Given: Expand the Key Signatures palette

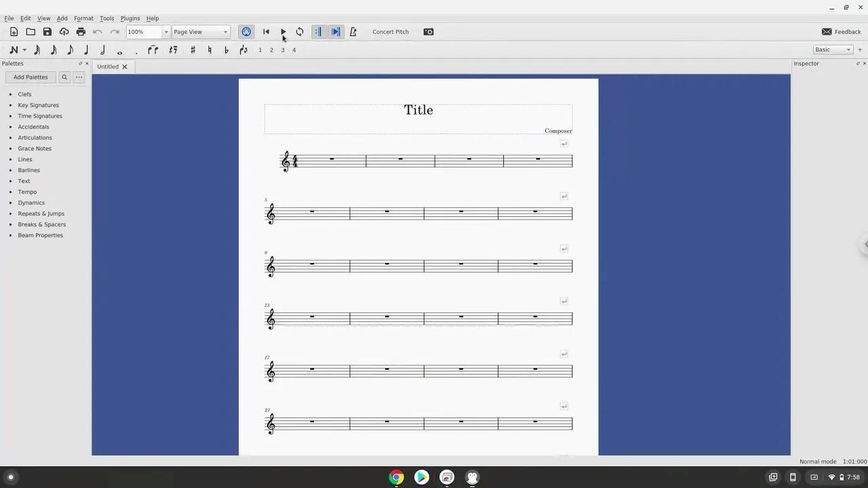Looking at the screenshot, I should point(38,105).
